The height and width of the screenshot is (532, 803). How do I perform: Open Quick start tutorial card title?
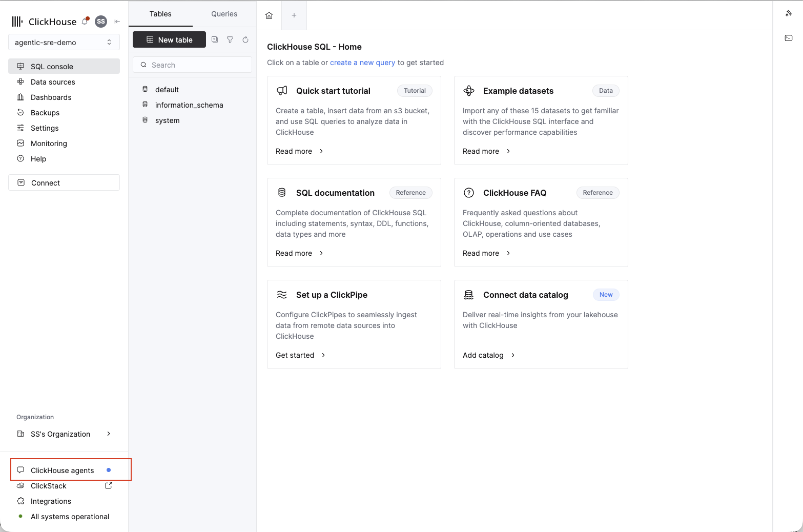[x=333, y=91]
